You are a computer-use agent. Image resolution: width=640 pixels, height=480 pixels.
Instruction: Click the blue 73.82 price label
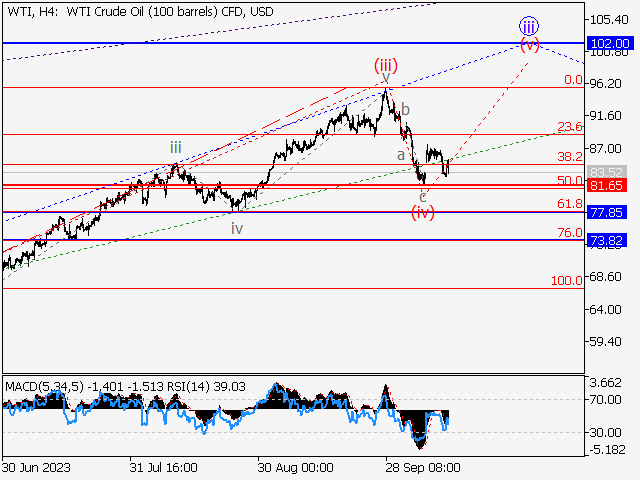pyautogui.click(x=606, y=240)
